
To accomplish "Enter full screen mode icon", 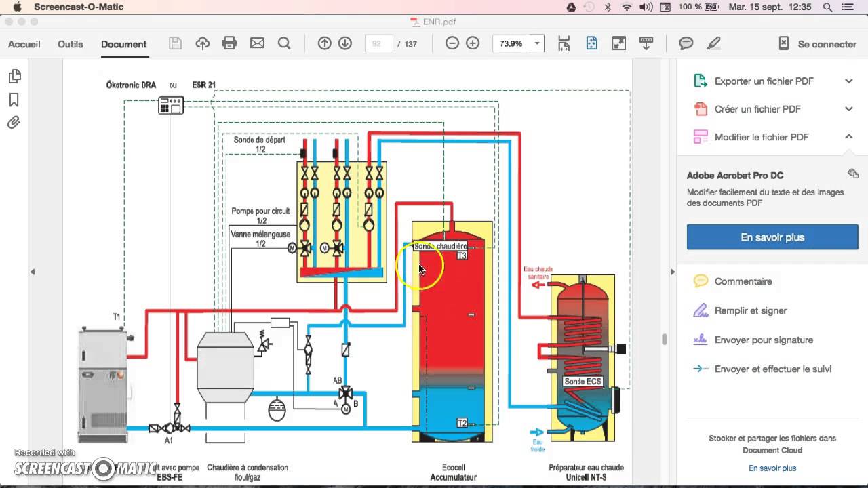I will [618, 43].
